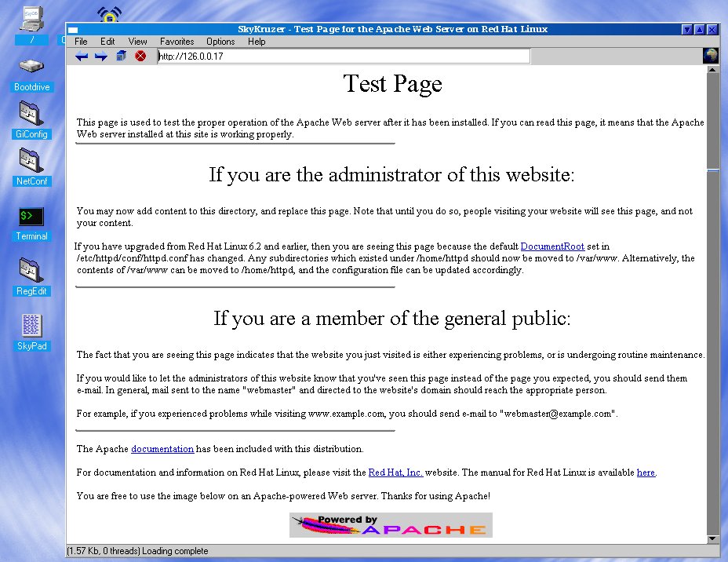728x562 pixels.
Task: Click the 'Test Page' heading
Action: coord(393,84)
